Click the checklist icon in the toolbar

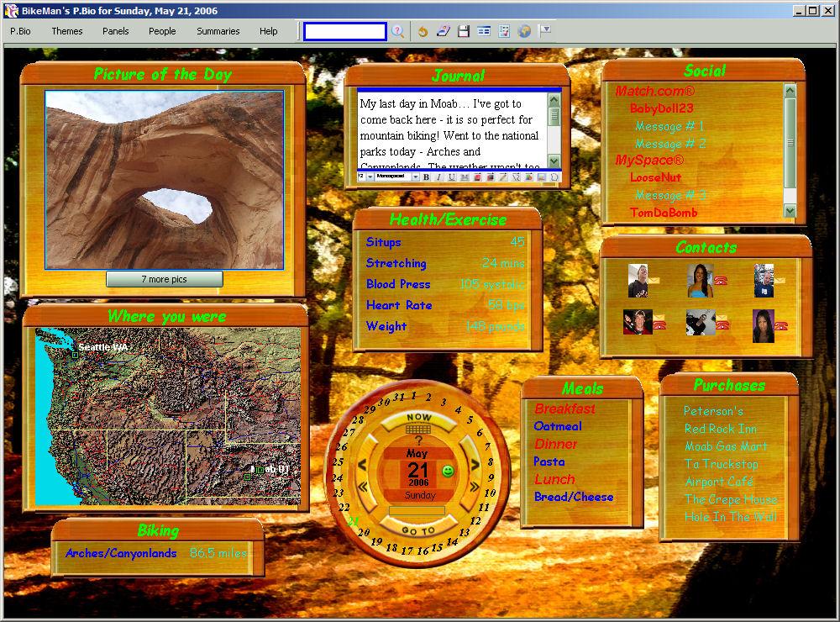pyautogui.click(x=504, y=31)
